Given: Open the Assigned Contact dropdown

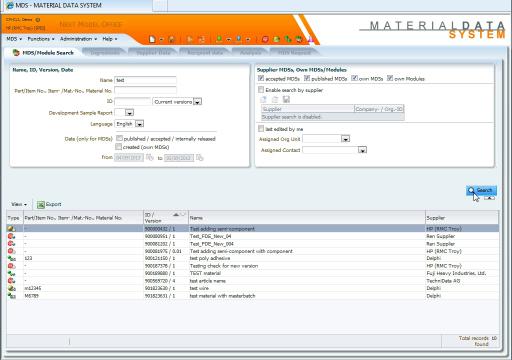Looking at the screenshot, I should [x=362, y=150].
